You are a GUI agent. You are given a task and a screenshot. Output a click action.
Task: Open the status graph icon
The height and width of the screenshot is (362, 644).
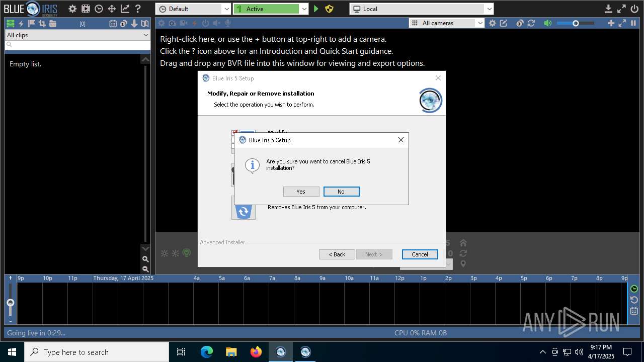[125, 9]
